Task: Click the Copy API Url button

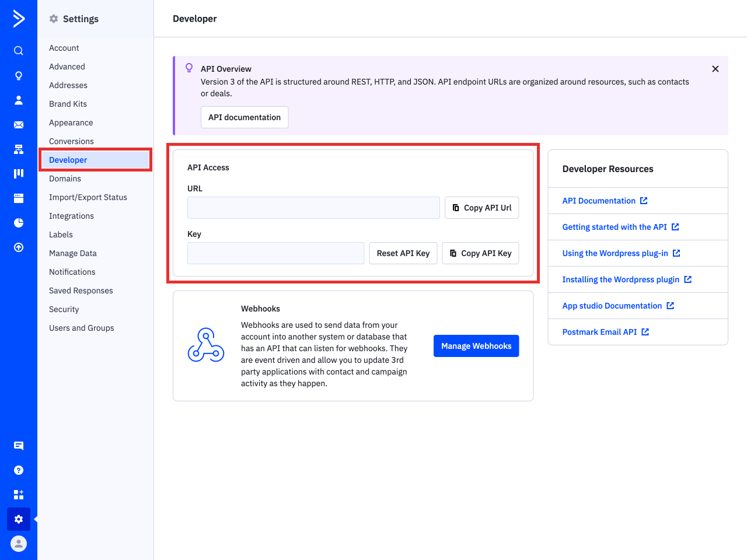Action: click(x=481, y=208)
